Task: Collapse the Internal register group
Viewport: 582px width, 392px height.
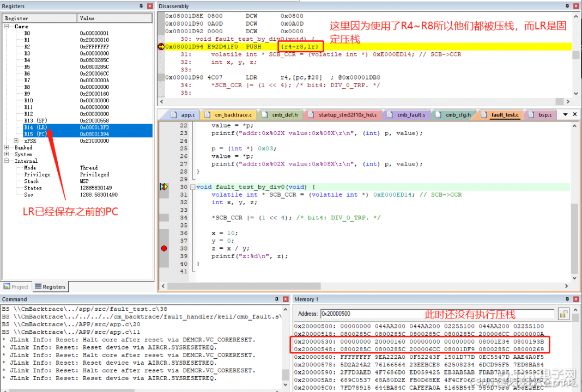Action: click(x=7, y=161)
